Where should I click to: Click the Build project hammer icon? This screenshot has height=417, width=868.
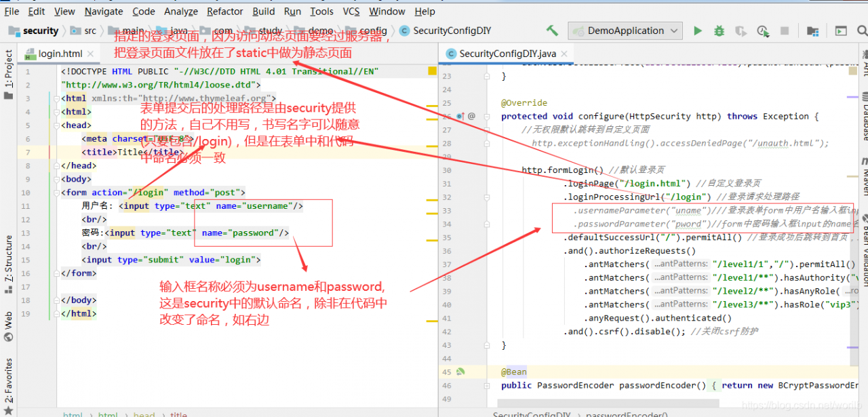click(553, 31)
